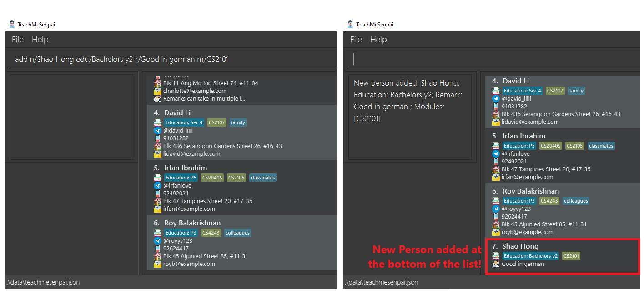The image size is (644, 306).
Task: Click phone icon beside 92624417, right window
Action: (496, 216)
